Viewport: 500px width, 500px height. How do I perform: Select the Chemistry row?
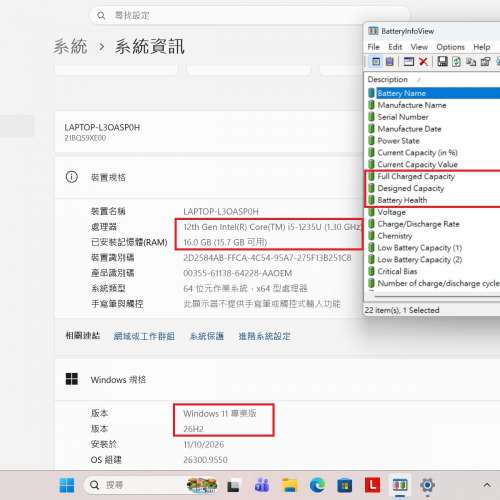[x=433, y=236]
